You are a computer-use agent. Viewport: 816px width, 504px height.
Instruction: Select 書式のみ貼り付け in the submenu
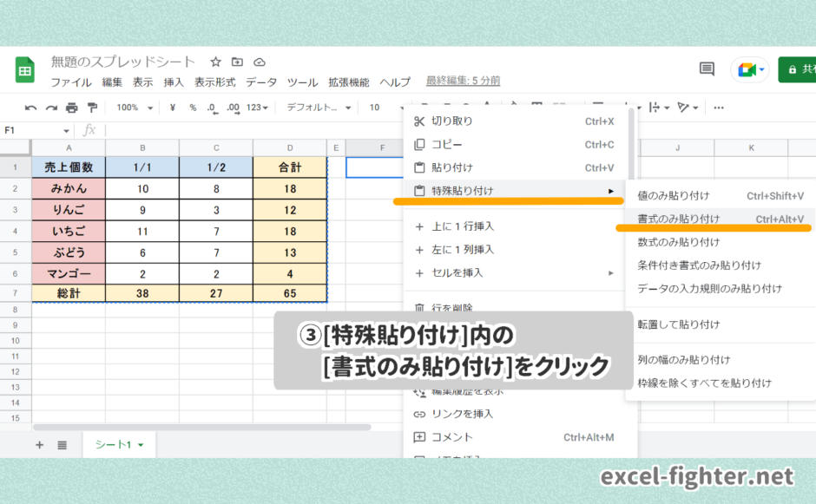[677, 219]
